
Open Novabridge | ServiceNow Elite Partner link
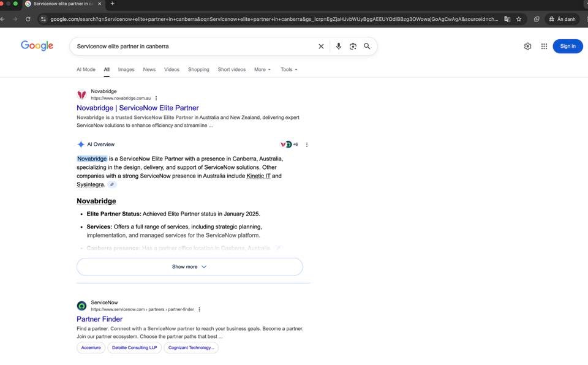138,108
